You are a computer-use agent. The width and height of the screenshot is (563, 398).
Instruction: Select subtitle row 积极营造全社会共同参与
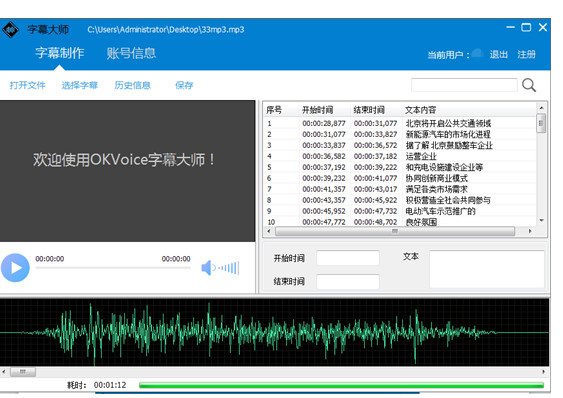point(400,200)
